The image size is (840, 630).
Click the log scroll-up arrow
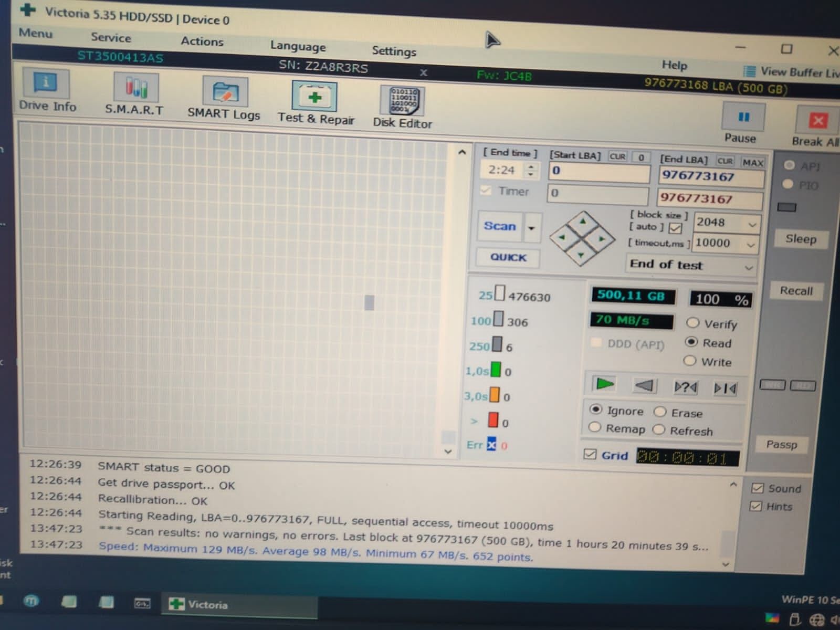click(x=733, y=484)
